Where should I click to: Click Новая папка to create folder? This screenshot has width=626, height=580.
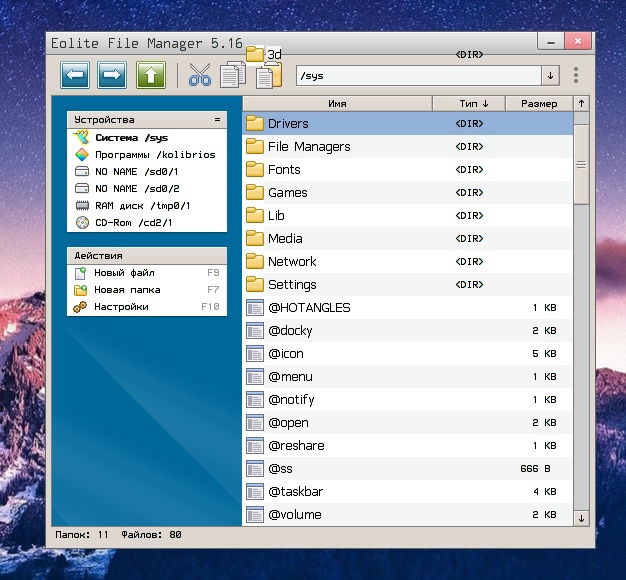[127, 290]
